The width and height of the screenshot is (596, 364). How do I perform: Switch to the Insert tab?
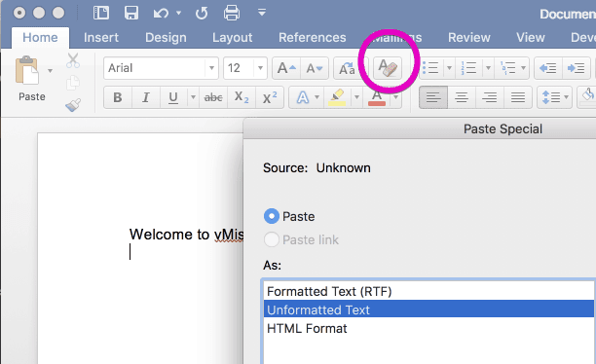click(x=101, y=38)
